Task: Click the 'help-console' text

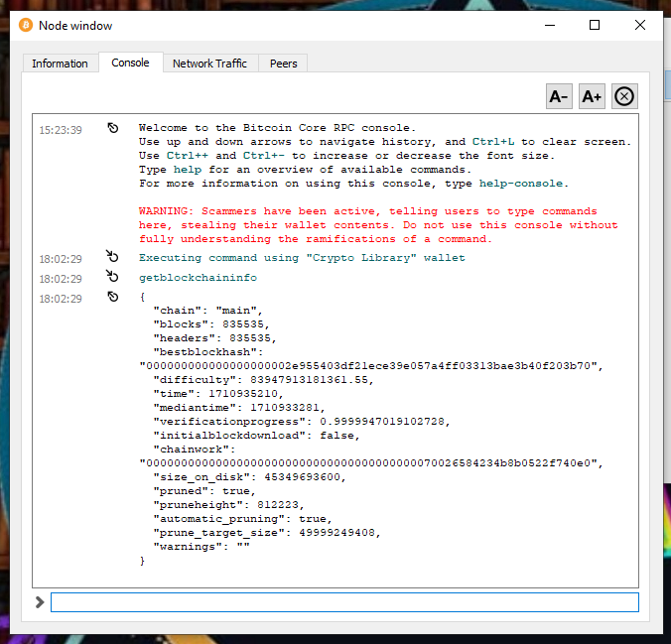Action: pyautogui.click(x=521, y=184)
